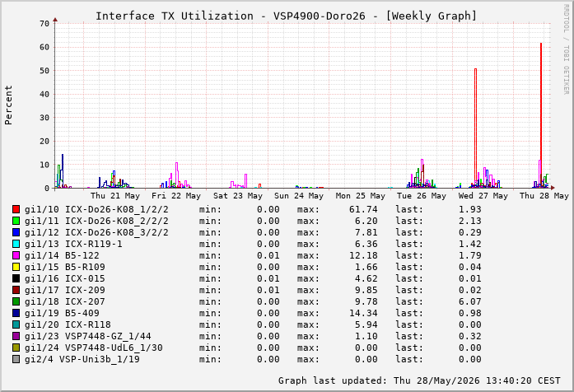Click the Percent y-axis label

pyautogui.click(x=8, y=105)
